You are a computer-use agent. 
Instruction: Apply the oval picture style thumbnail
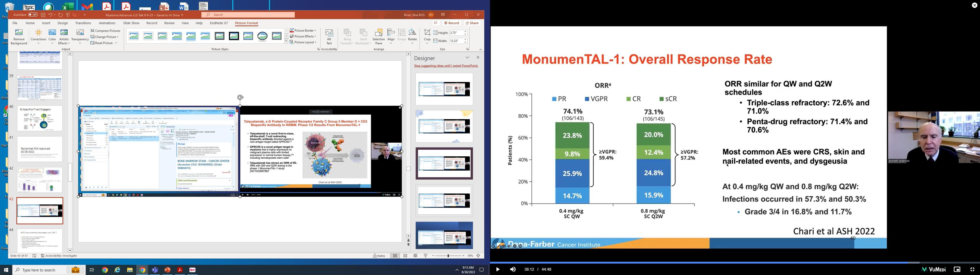[263, 36]
